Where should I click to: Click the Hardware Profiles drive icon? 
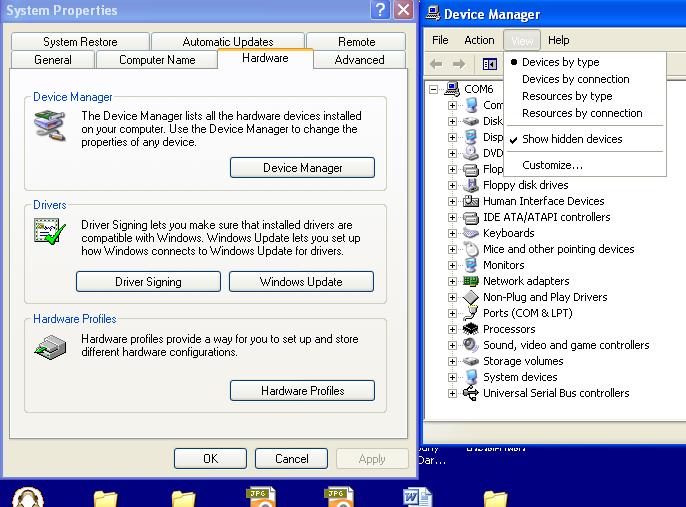pyautogui.click(x=50, y=348)
